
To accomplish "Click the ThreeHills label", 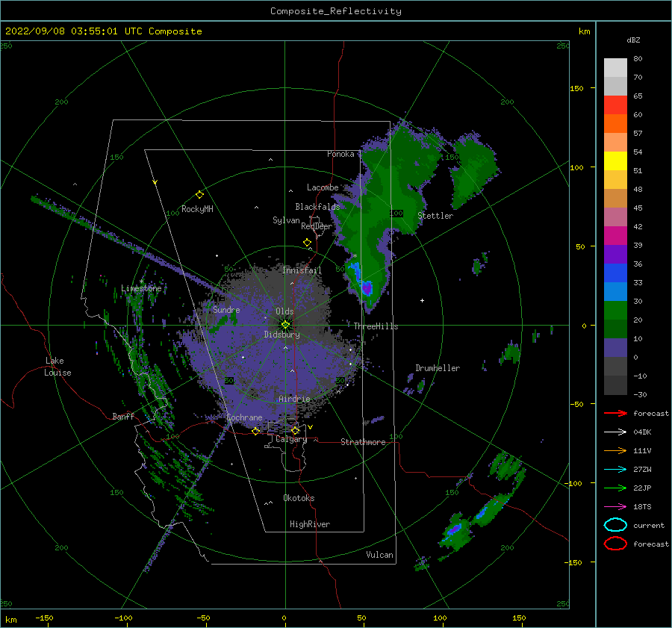I will click(x=376, y=326).
